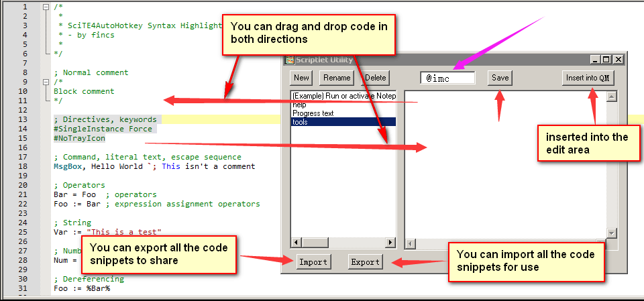Click 'MsgBox' command on line 18
This screenshot has height=301, width=644.
tap(67, 166)
